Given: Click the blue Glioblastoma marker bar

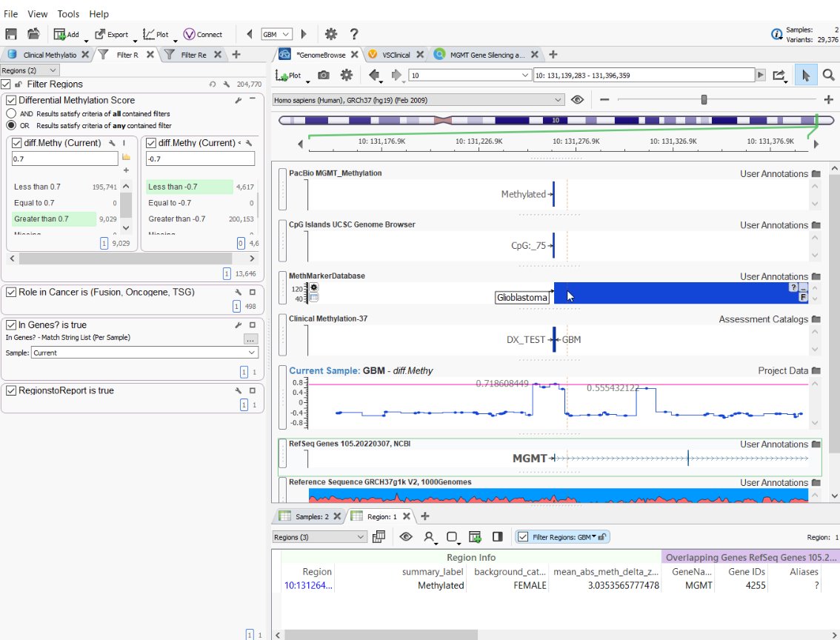Looking at the screenshot, I should 680,293.
